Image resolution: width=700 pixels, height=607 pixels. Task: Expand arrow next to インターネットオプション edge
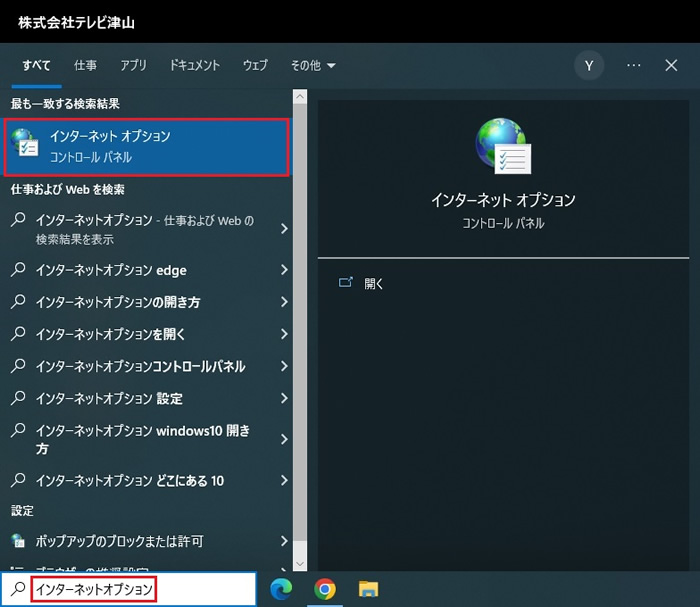(x=284, y=270)
